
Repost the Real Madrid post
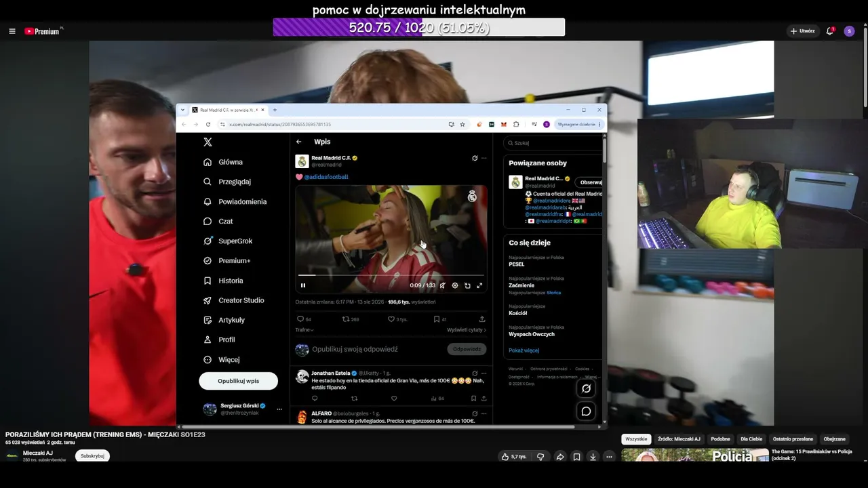pos(346,319)
